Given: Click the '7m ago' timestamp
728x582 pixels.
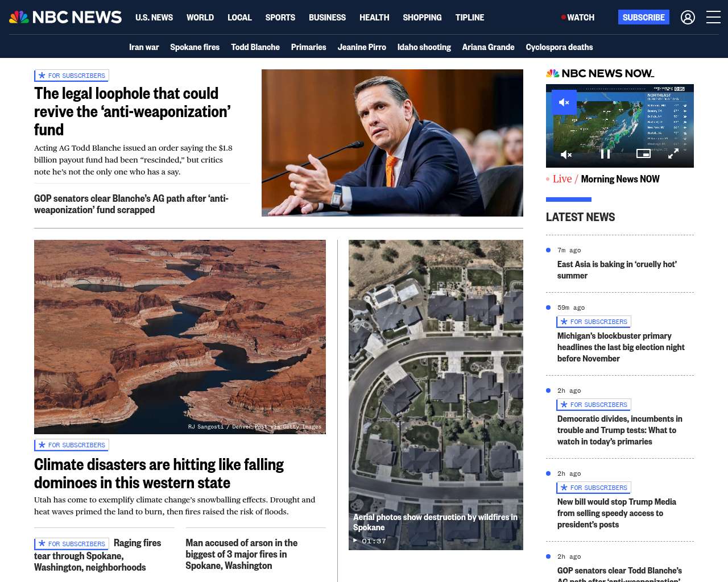Looking at the screenshot, I should point(569,250).
